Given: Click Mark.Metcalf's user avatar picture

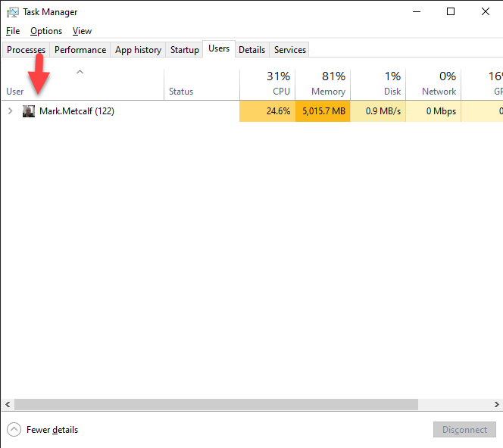Looking at the screenshot, I should pyautogui.click(x=29, y=111).
